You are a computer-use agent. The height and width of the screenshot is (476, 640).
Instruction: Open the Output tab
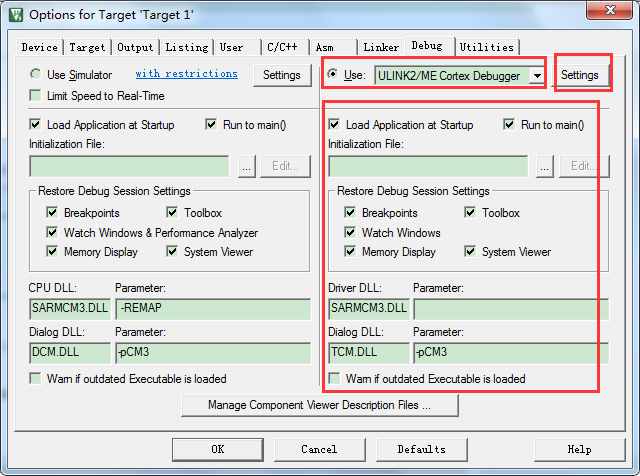click(x=135, y=47)
